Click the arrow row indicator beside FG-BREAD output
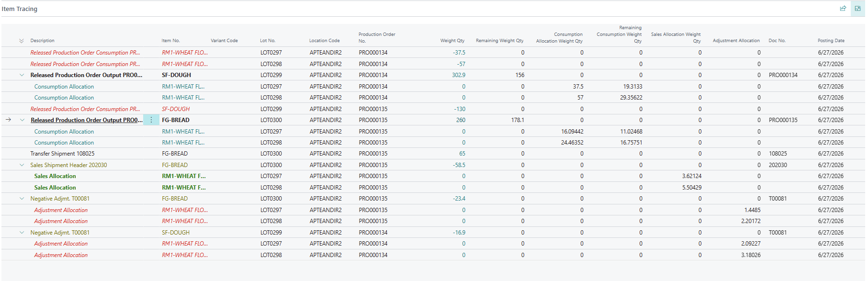Image resolution: width=868 pixels, height=281 pixels. 8,120
